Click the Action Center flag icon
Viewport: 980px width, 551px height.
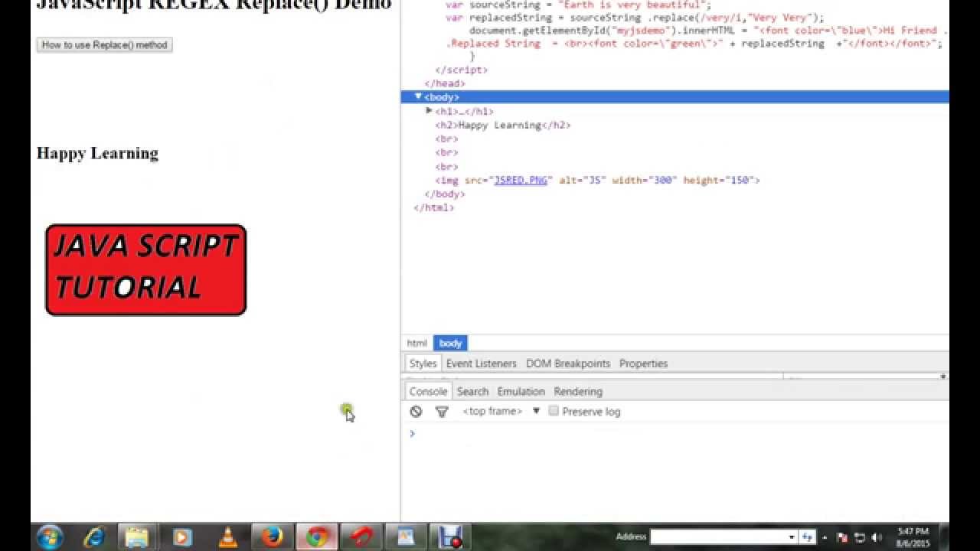(842, 537)
